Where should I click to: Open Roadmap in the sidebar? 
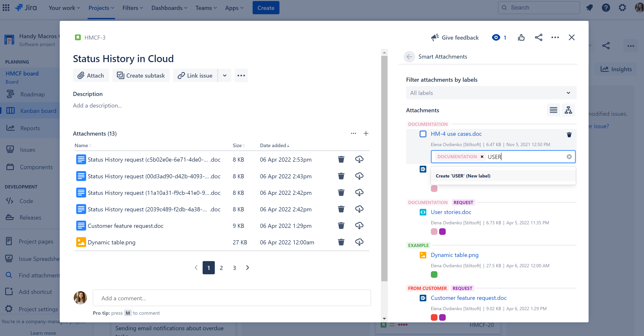click(x=32, y=94)
